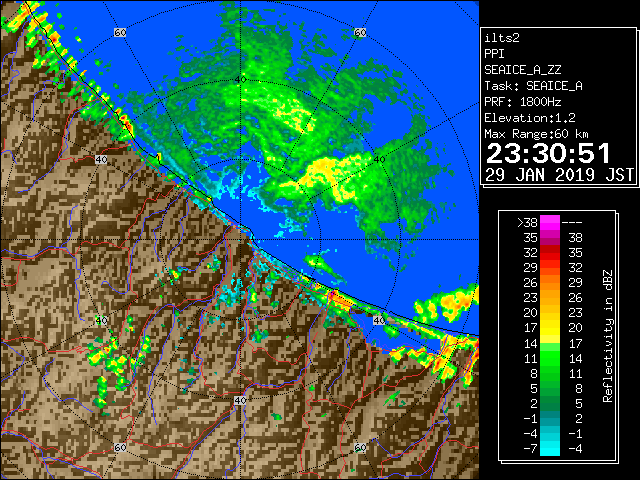Pick the cyan legend swatch beside '-7'

click(550, 449)
